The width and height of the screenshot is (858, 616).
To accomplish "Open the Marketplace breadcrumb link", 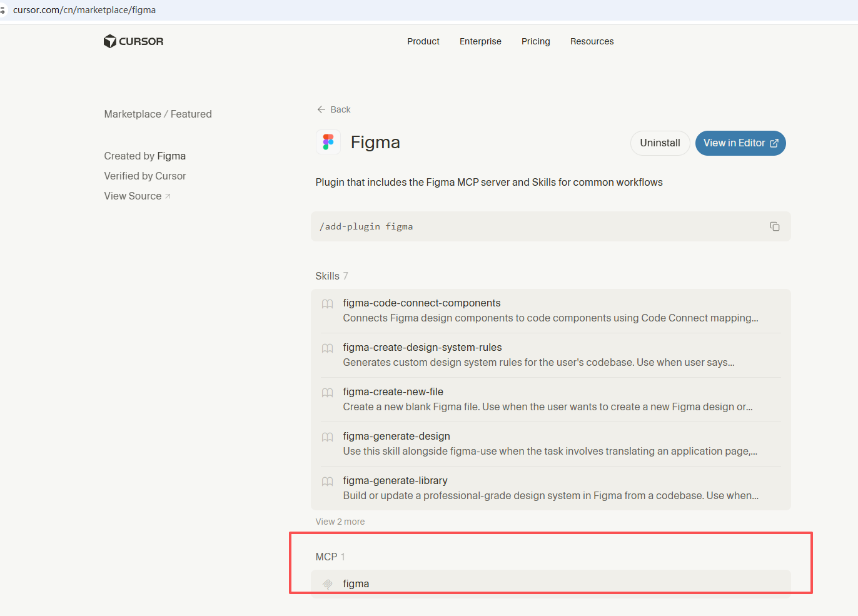I will point(133,114).
